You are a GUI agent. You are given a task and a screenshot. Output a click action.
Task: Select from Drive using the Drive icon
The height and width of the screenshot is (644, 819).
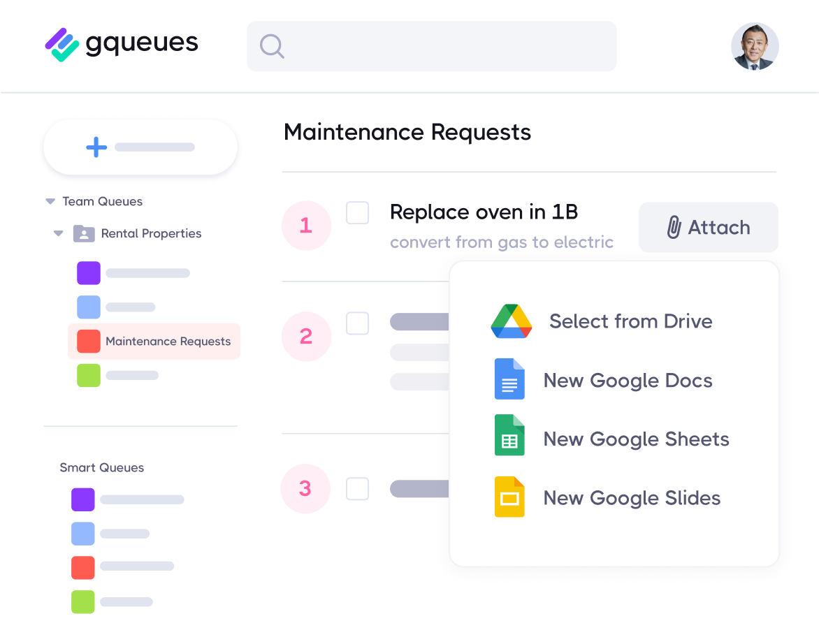click(511, 321)
